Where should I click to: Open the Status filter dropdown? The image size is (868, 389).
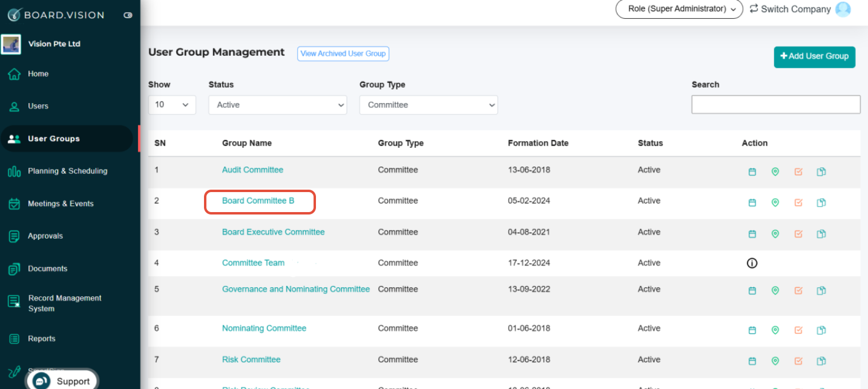pyautogui.click(x=278, y=105)
